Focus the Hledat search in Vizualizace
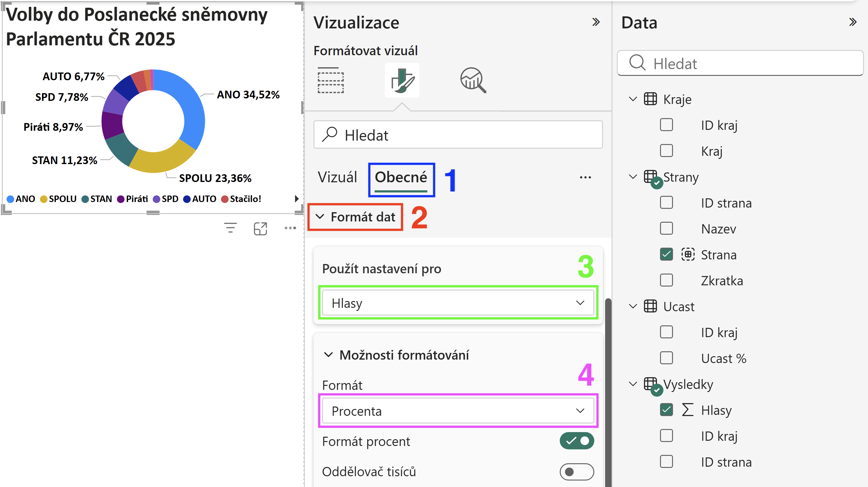The width and height of the screenshot is (868, 487). (x=458, y=135)
